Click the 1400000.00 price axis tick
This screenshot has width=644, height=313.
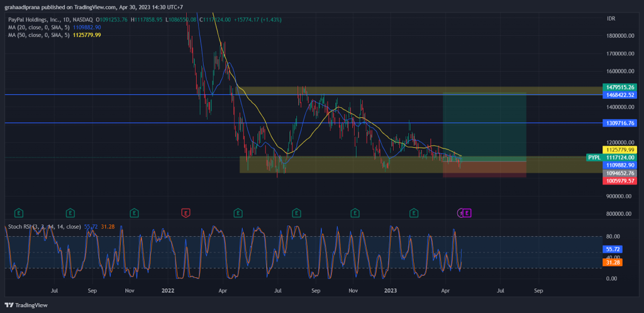click(x=619, y=107)
